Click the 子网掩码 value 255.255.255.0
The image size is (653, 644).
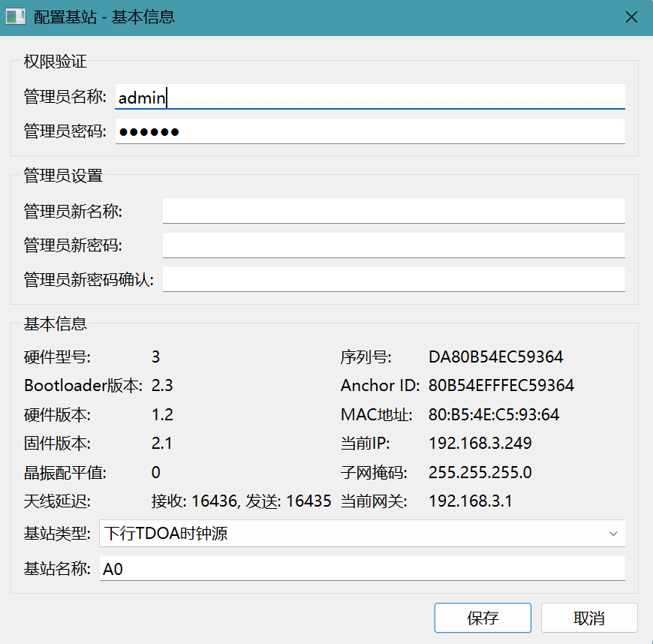(x=480, y=473)
